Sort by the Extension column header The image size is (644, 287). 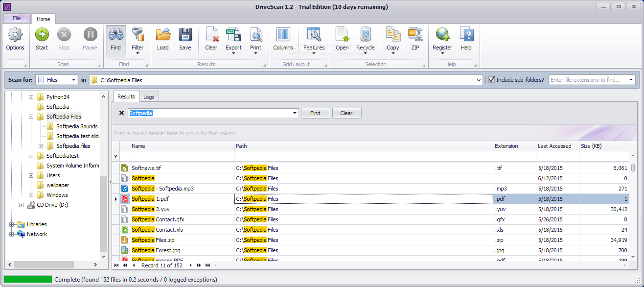click(x=514, y=146)
